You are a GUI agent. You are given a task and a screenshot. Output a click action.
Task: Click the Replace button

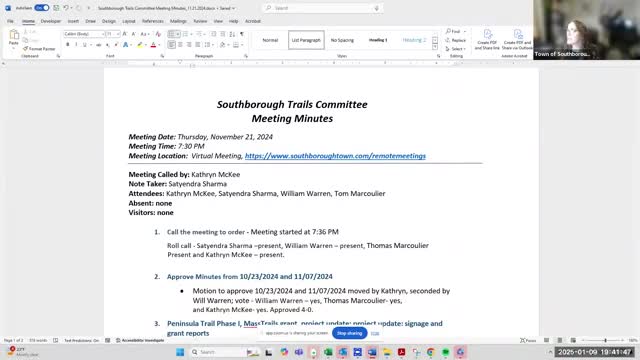pos(456,40)
